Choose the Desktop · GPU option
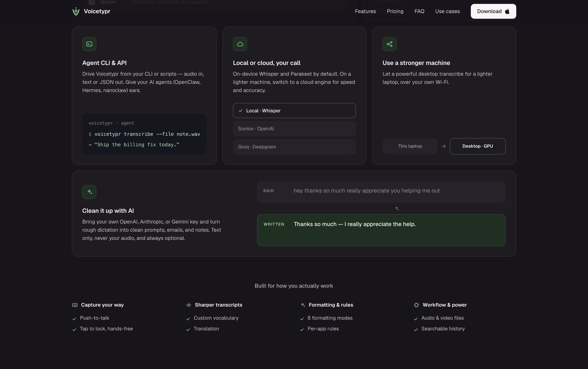 pos(477,146)
